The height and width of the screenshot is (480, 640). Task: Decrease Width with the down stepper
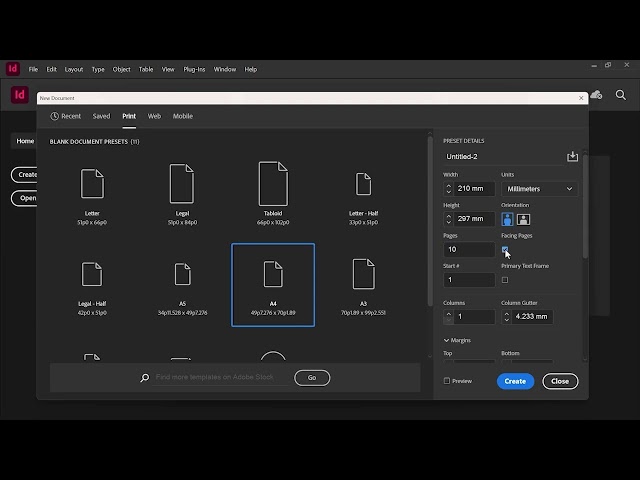click(x=449, y=192)
